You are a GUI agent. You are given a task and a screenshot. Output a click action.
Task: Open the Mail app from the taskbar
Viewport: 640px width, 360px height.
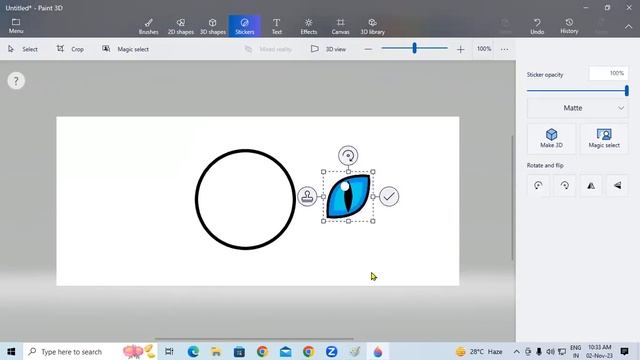click(x=285, y=351)
